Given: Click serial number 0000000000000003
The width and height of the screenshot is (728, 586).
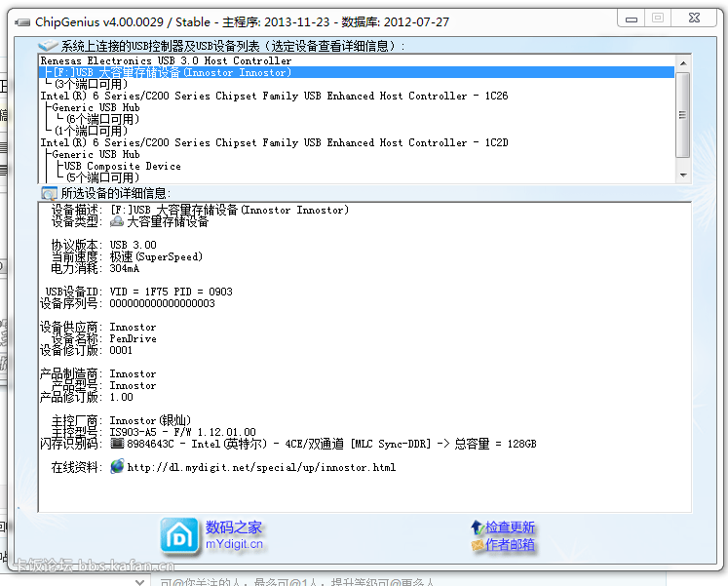Looking at the screenshot, I should pos(162,303).
